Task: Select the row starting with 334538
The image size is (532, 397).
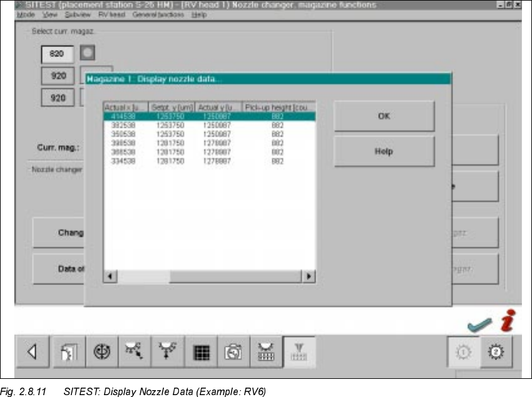Action: pyautogui.click(x=210, y=161)
